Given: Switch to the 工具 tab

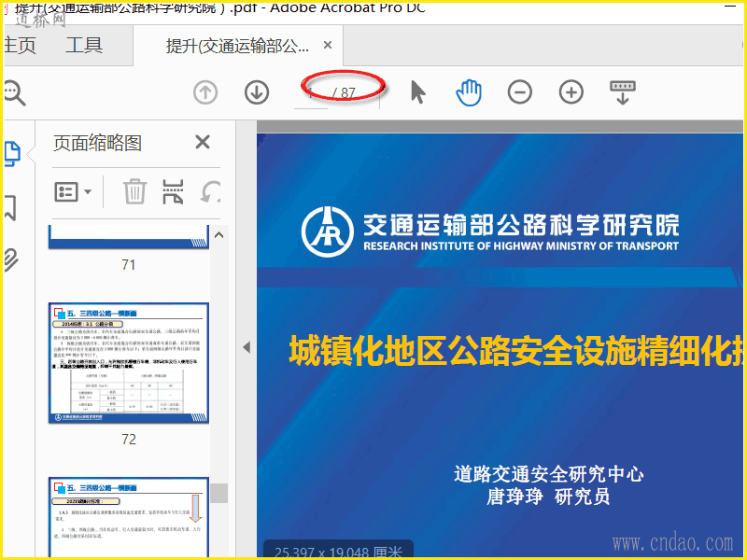Looking at the screenshot, I should pyautogui.click(x=84, y=46).
